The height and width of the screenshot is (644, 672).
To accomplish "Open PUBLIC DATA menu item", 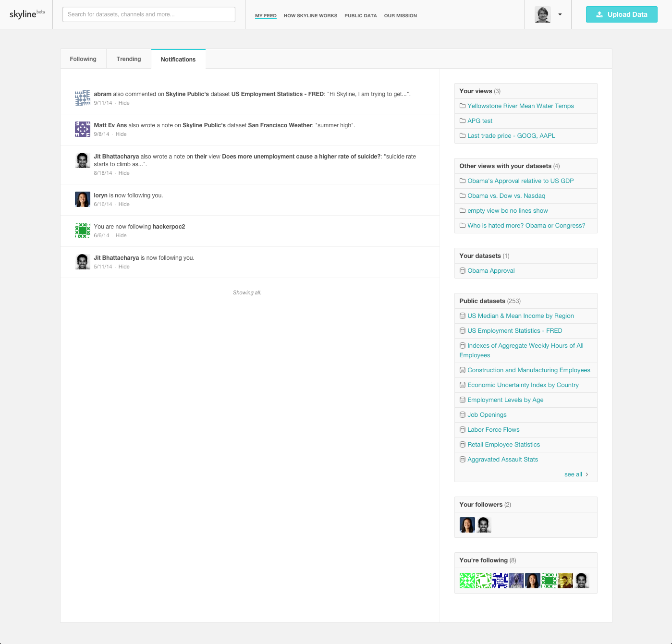I will click(361, 16).
